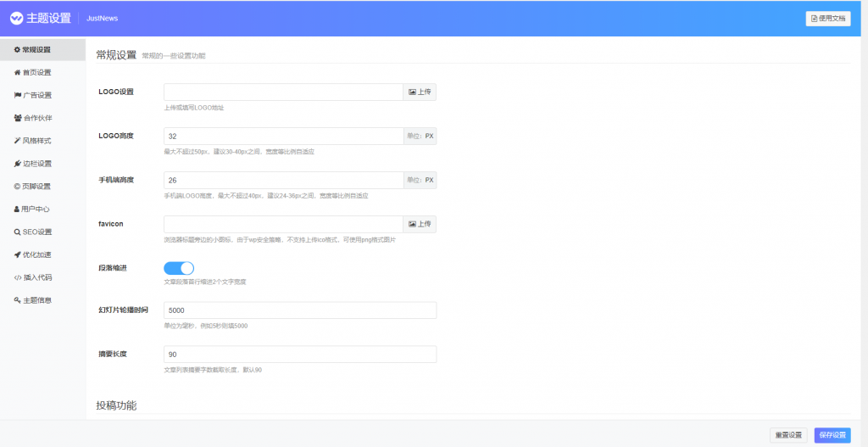Click the 摘要长度 input showing 90
Screen dimensions: 868x447
(x=300, y=355)
